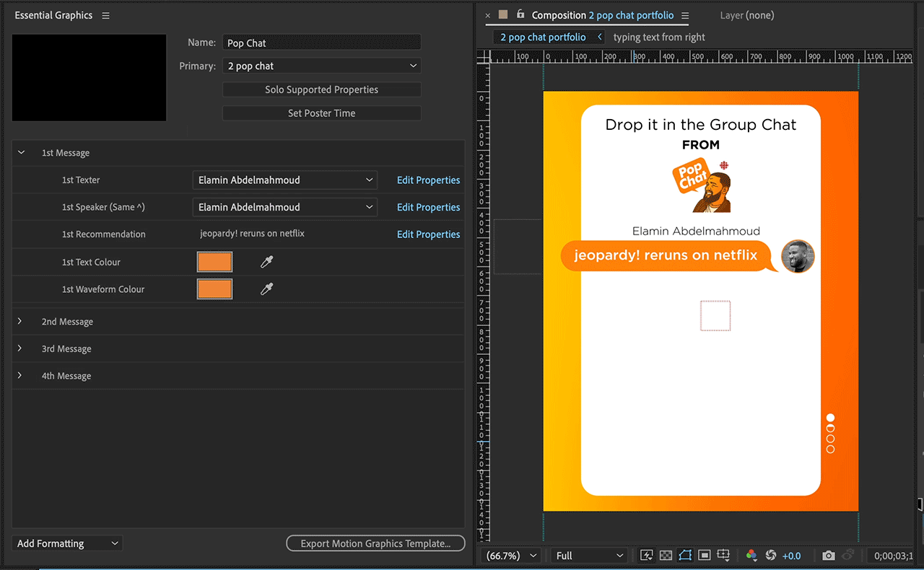Image resolution: width=924 pixels, height=570 pixels.
Task: Open the magnification ratio dropdown (66.7%)
Action: click(512, 556)
